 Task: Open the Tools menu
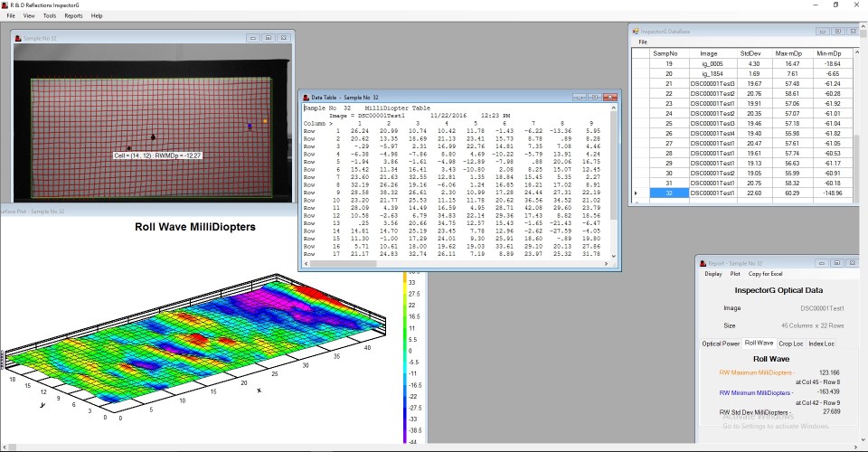pyautogui.click(x=49, y=15)
